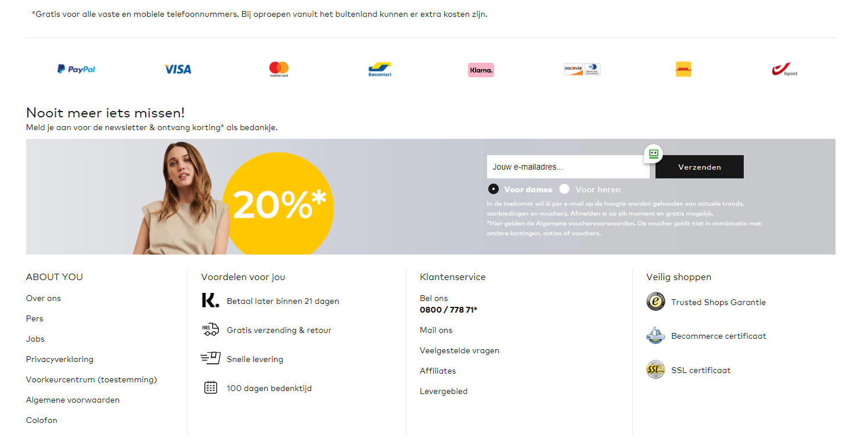Click the pink Klarna logo
The width and height of the screenshot is (868, 448).
481,70
